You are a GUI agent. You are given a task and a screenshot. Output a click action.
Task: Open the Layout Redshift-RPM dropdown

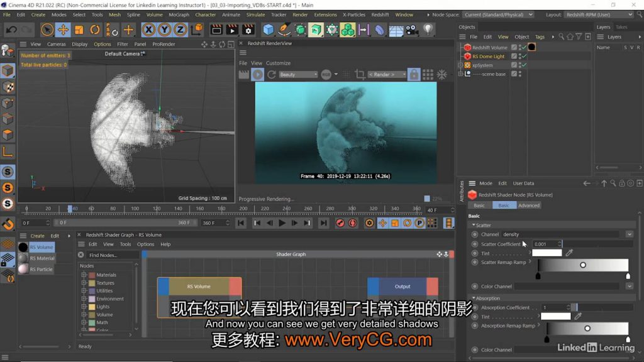click(598, 15)
